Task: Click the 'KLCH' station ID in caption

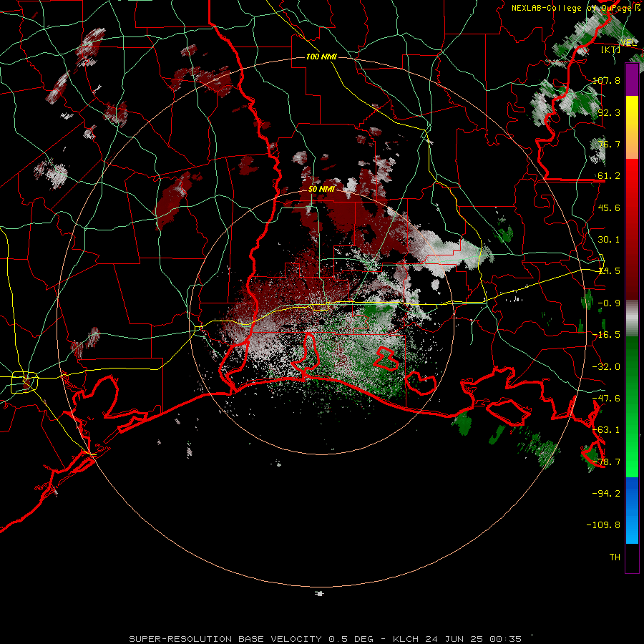Action: pos(406,639)
